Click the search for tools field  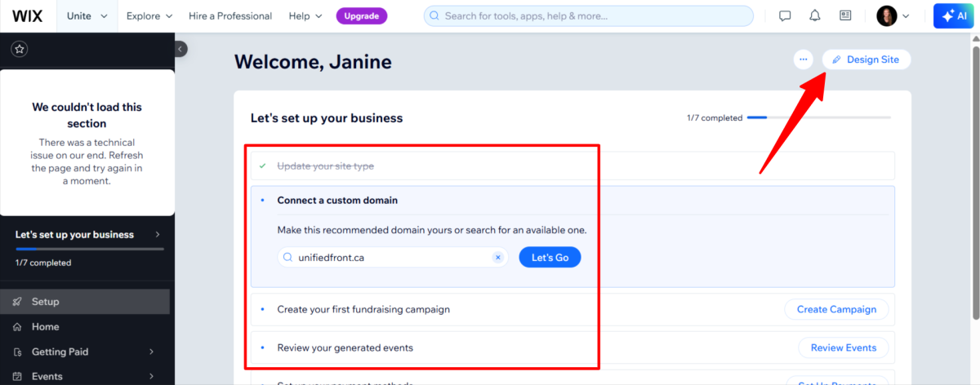point(588,15)
